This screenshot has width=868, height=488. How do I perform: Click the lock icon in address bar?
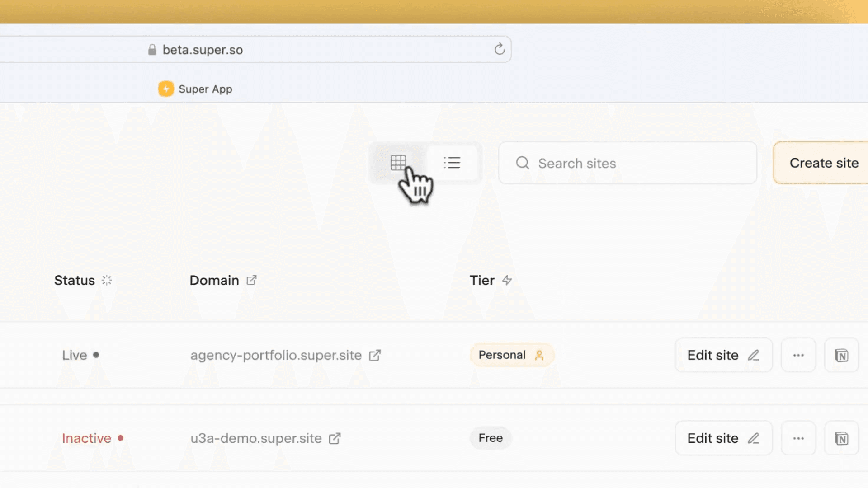point(152,50)
